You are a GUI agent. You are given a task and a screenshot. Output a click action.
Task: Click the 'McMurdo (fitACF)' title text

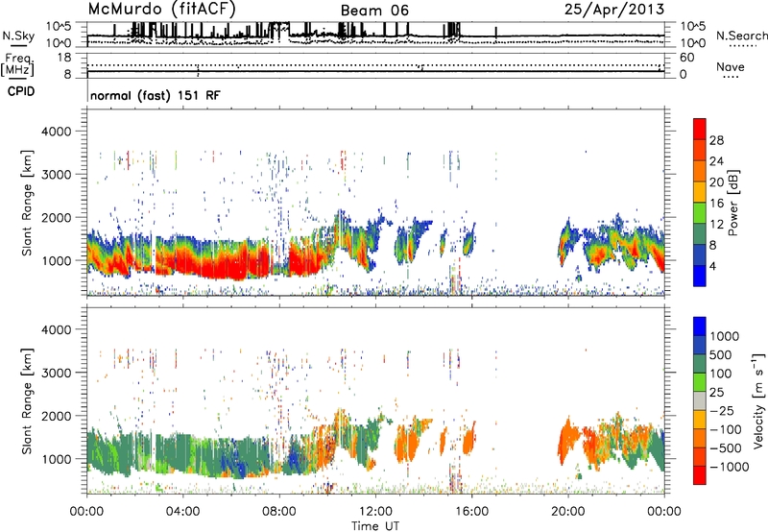pos(161,10)
